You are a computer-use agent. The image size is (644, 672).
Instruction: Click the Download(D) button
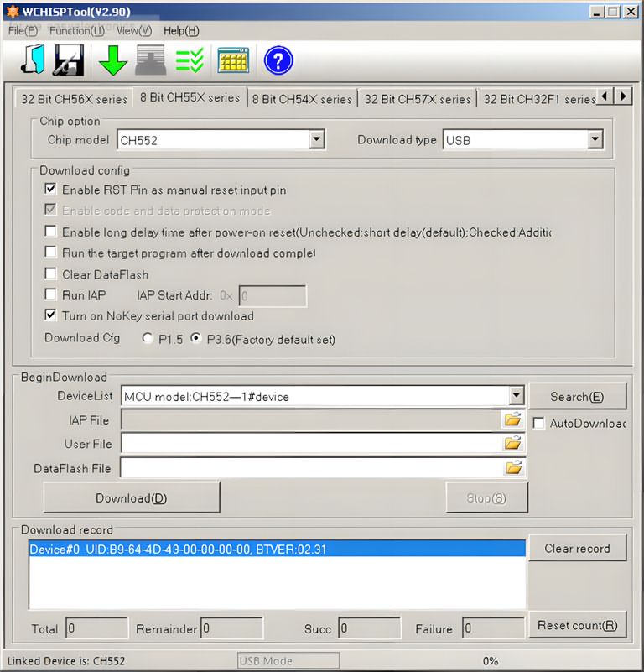pyautogui.click(x=132, y=497)
